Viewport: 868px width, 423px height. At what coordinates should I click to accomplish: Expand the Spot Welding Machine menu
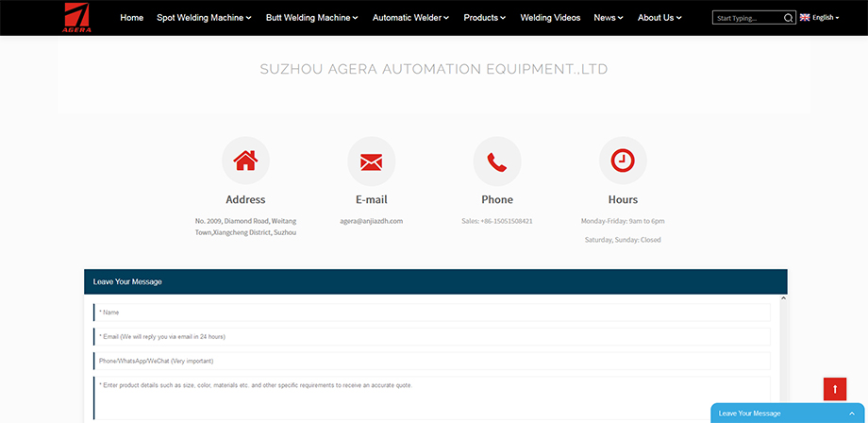pos(204,18)
